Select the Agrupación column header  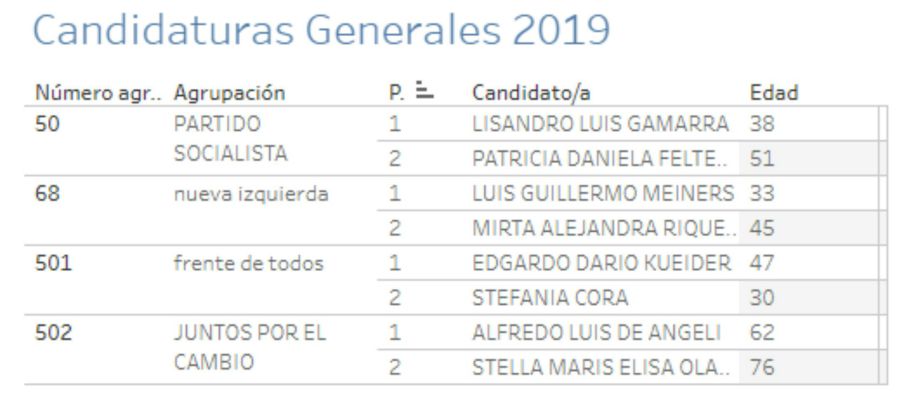click(x=230, y=94)
